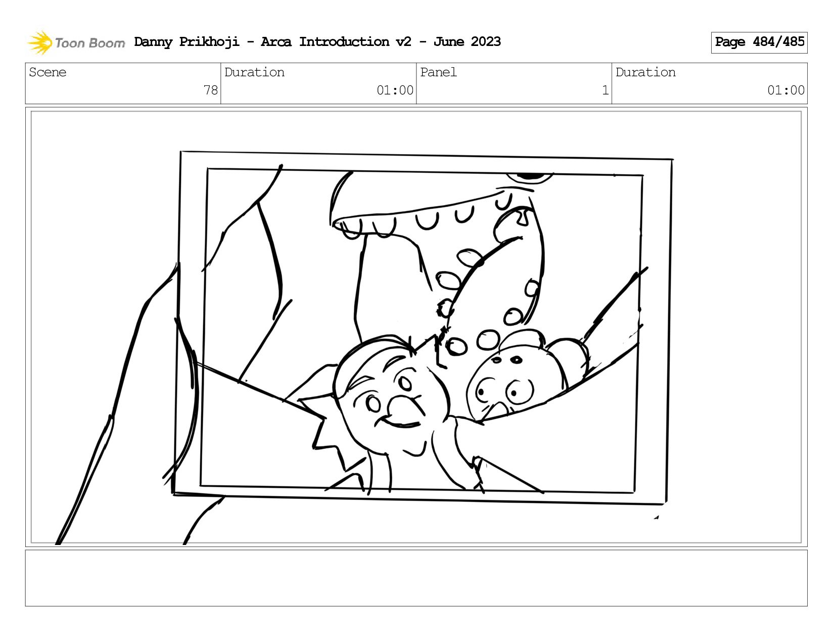Click the panel duration value '01:00'
Viewport: 834px width, 644px height.
[785, 90]
